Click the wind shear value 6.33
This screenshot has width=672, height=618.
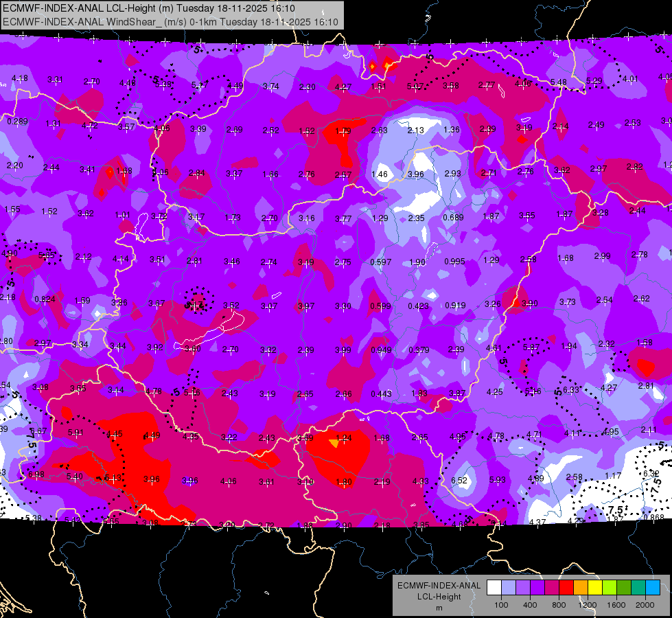pyautogui.click(x=571, y=389)
